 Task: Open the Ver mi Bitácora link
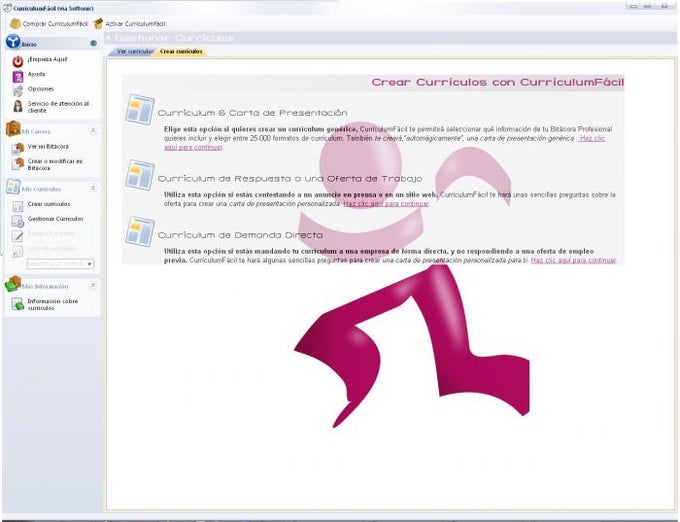tap(48, 147)
